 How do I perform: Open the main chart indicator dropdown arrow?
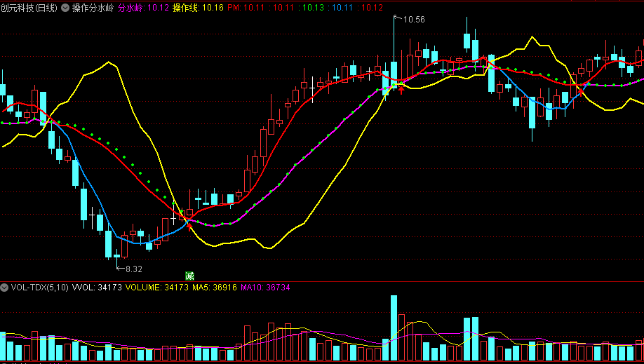click(x=65, y=8)
